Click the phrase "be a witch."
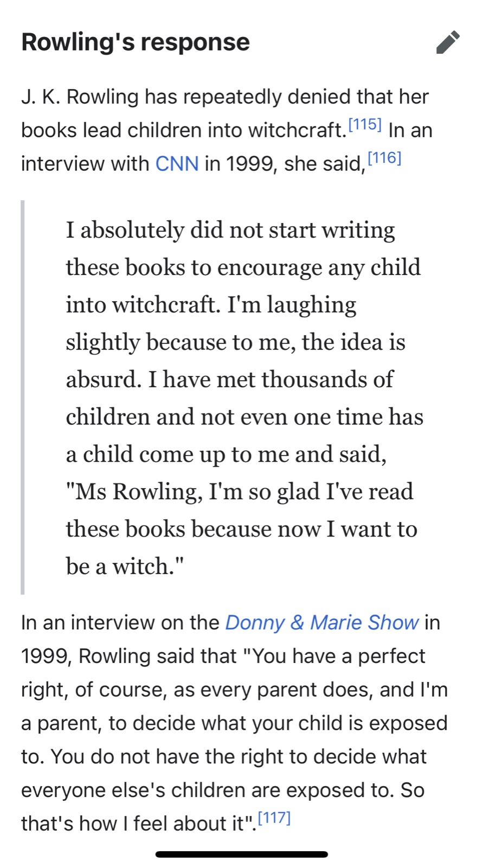Image resolution: width=483 pixels, height=868 pixels. (125, 566)
